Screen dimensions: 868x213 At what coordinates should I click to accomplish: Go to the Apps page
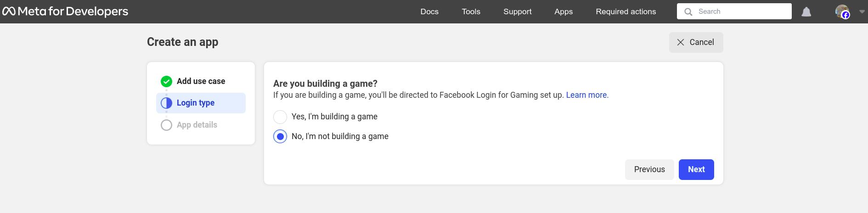click(x=564, y=11)
